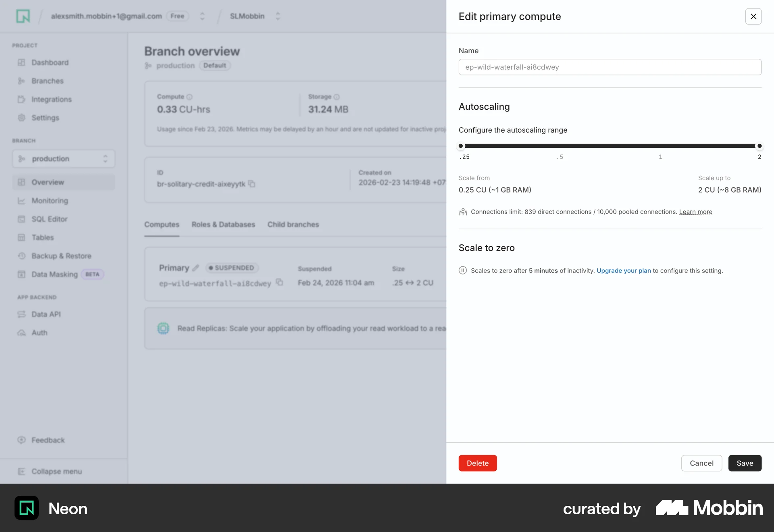This screenshot has height=532, width=774.
Task: Expand the SLMobbin project switcher
Action: (278, 16)
